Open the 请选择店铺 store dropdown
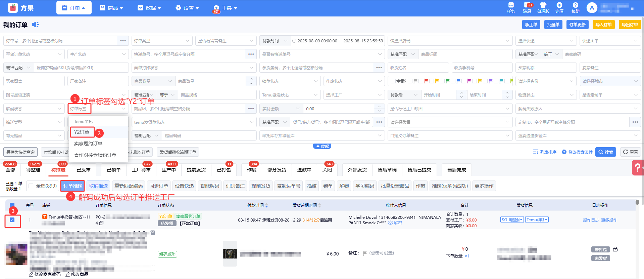The width and height of the screenshot is (644, 279). click(450, 41)
